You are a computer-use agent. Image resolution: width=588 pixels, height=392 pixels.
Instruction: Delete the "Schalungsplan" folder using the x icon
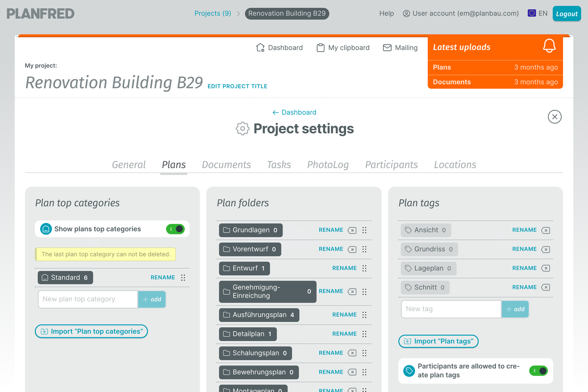[352, 353]
